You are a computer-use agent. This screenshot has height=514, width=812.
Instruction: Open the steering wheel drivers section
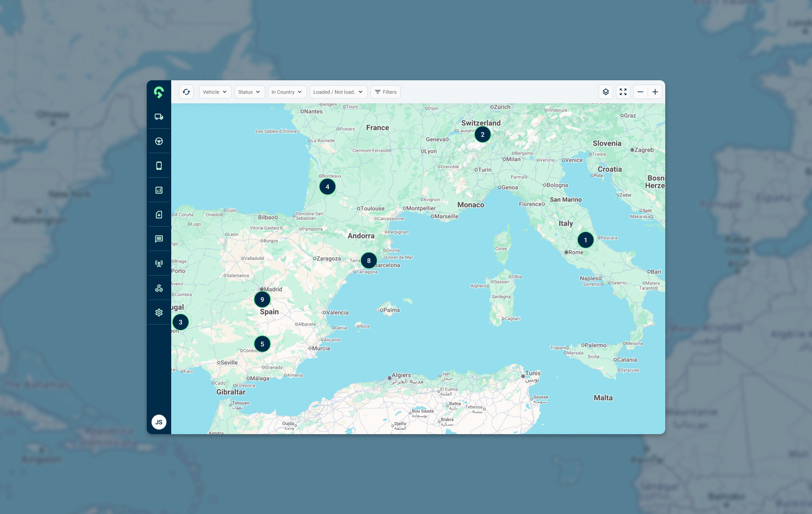(x=158, y=141)
